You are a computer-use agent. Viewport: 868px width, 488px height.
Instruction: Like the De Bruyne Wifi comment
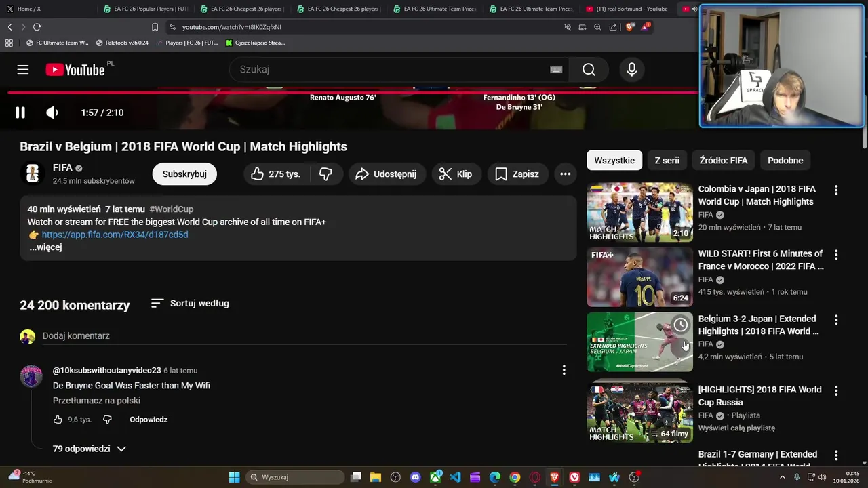[x=58, y=420]
